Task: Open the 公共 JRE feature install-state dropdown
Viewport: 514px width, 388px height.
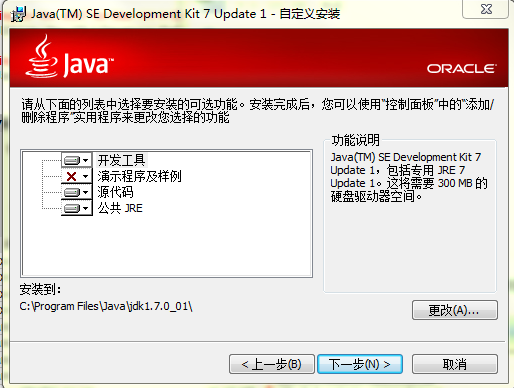Action: 77,208
